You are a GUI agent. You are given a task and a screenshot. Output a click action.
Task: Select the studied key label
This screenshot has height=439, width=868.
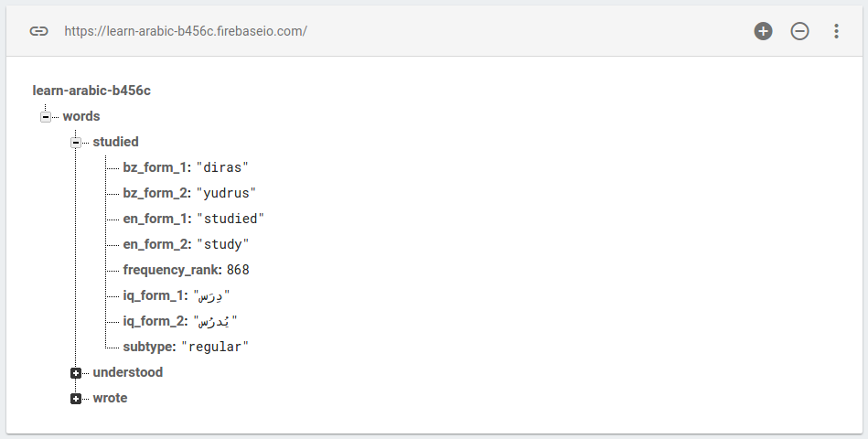[115, 142]
